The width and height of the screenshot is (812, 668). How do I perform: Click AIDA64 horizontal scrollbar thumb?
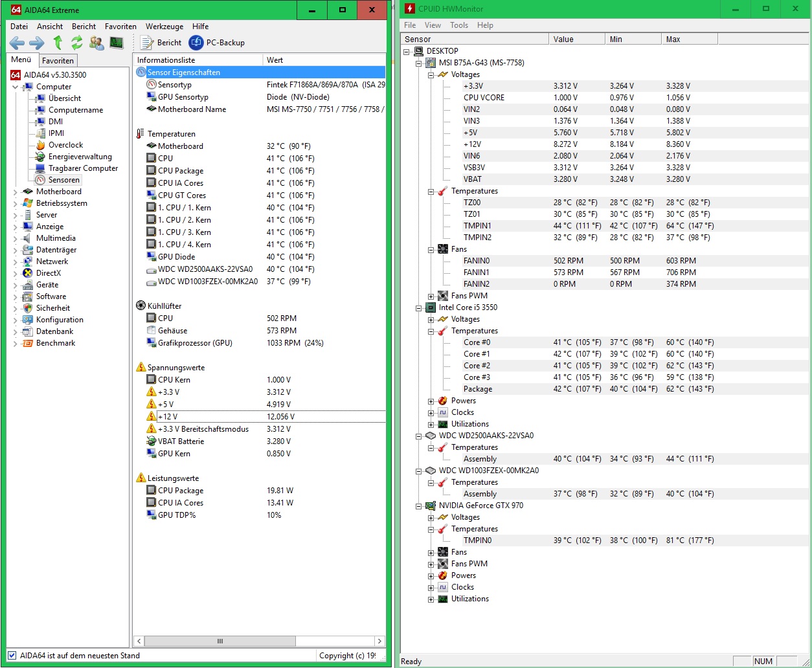[x=220, y=641]
